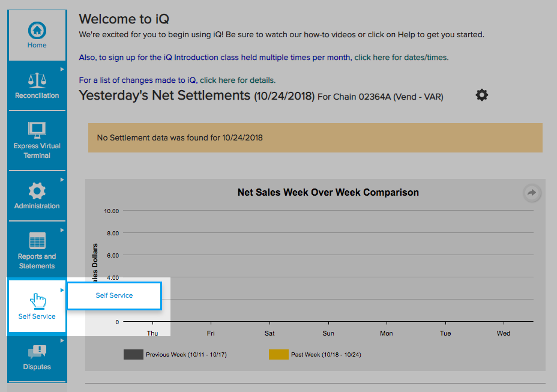Screen dimensions: 557x392
Task: Click Past Week gold legend swatch
Action: 278,354
